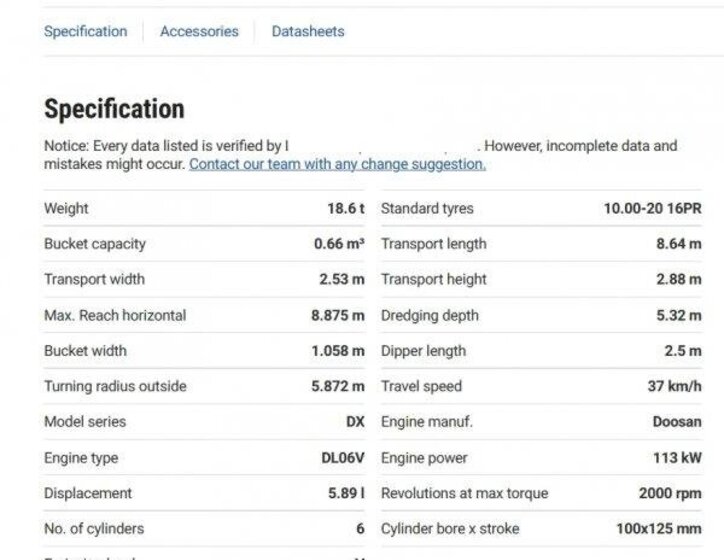
Task: Click the Engine type value DL06V
Action: 342,458
